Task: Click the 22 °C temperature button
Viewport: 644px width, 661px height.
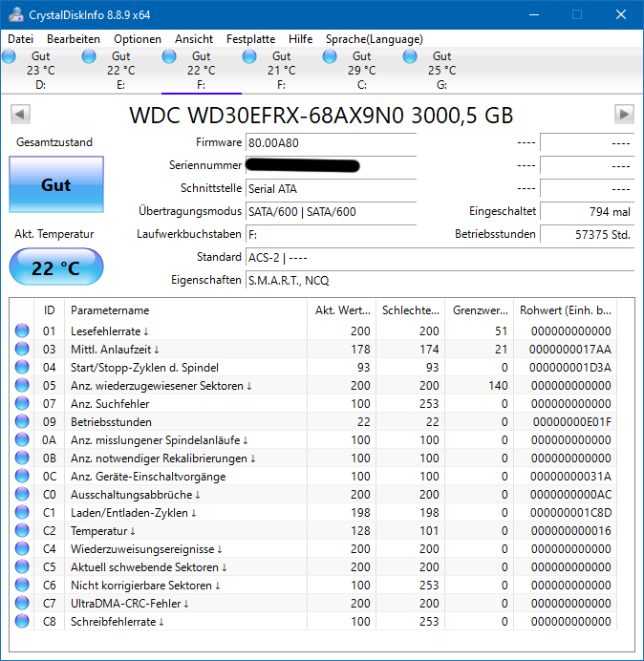Action: point(56,267)
